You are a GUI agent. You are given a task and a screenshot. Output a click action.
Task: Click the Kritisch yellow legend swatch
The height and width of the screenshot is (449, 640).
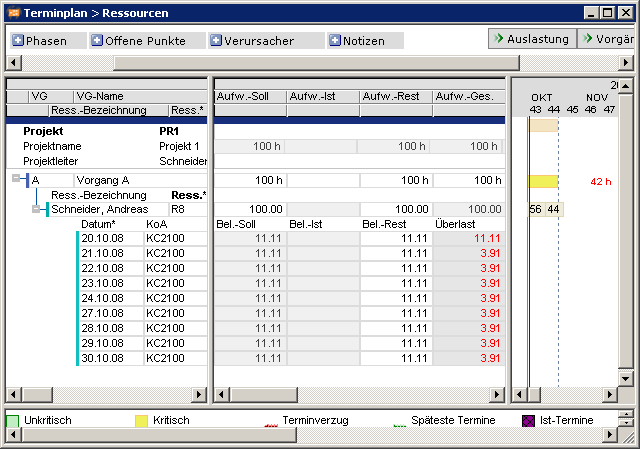pos(141,421)
